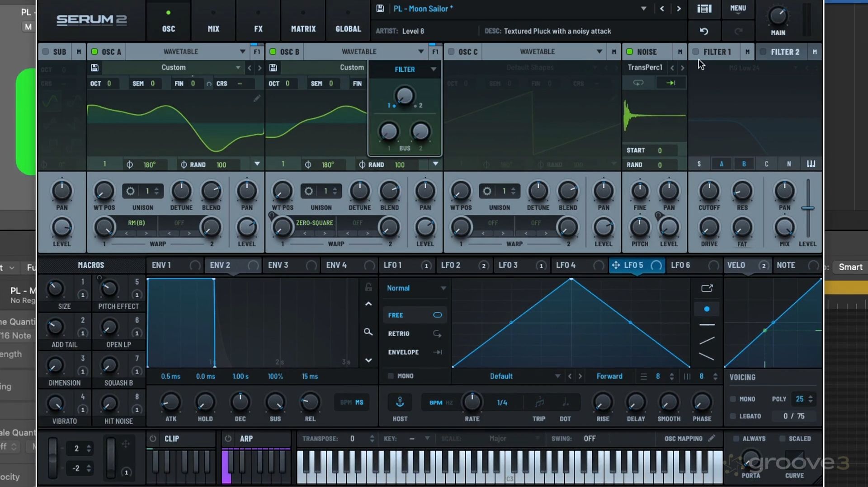Toggle the envelope lock icon
The image size is (868, 487).
tap(368, 287)
